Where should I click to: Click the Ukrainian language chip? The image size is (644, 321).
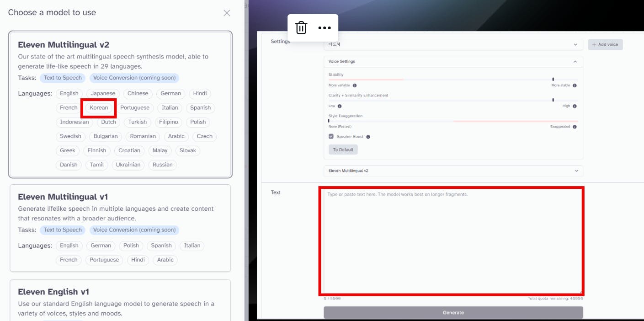tap(128, 165)
